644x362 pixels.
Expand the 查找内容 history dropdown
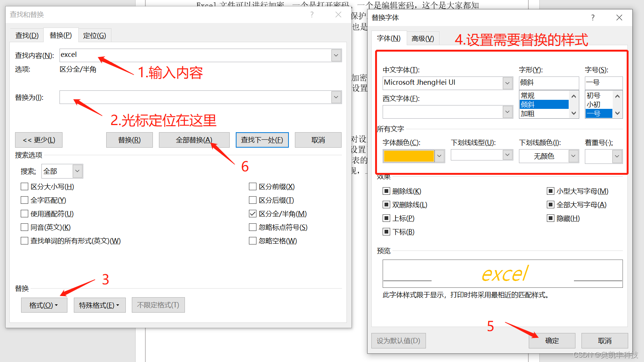click(x=336, y=55)
